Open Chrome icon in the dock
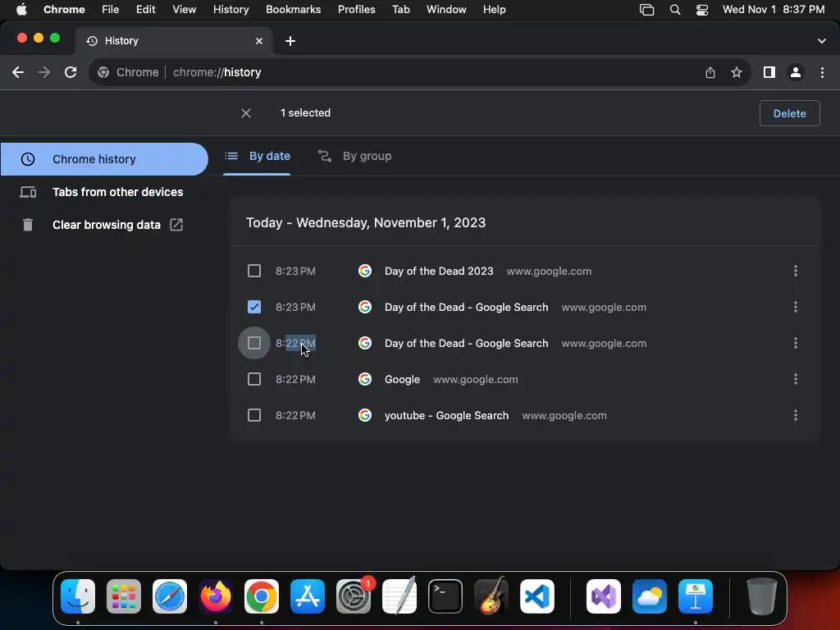840x630 pixels. (262, 596)
